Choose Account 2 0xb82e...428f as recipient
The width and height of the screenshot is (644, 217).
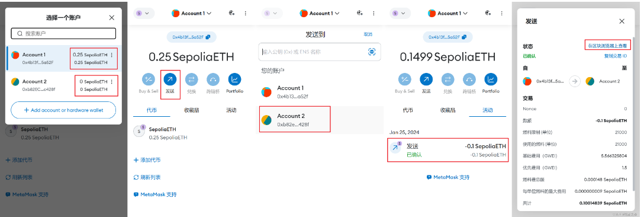(x=320, y=120)
